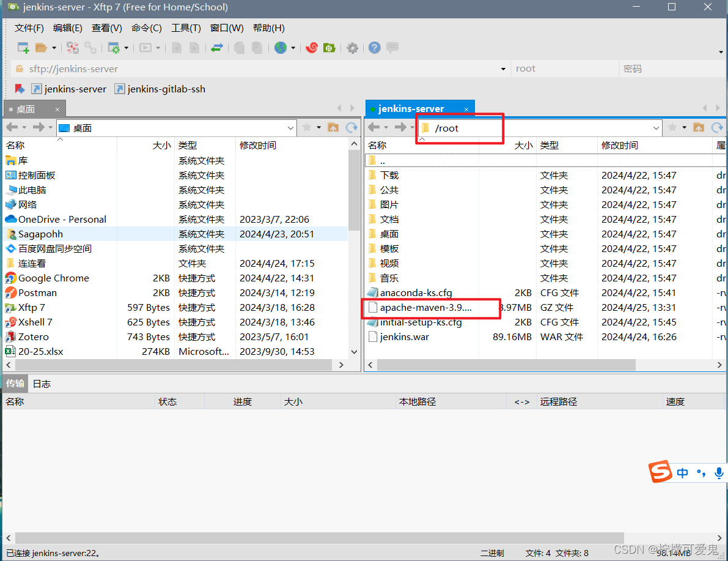Open dropdown next to Open Session icon
Viewport: 728px width, 561px height.
[x=54, y=48]
